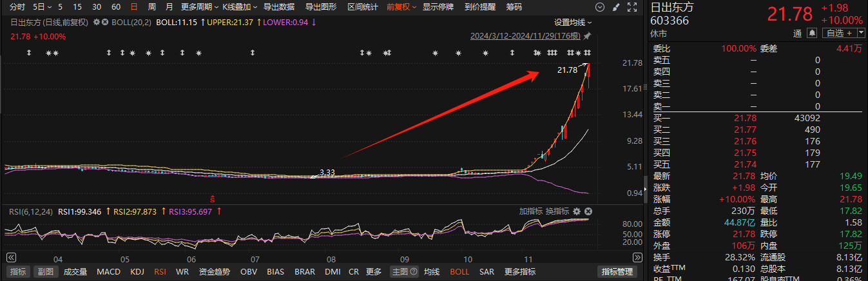The image size is (868, 281).
Task: Click the 指标管理 button
Action: click(x=616, y=272)
